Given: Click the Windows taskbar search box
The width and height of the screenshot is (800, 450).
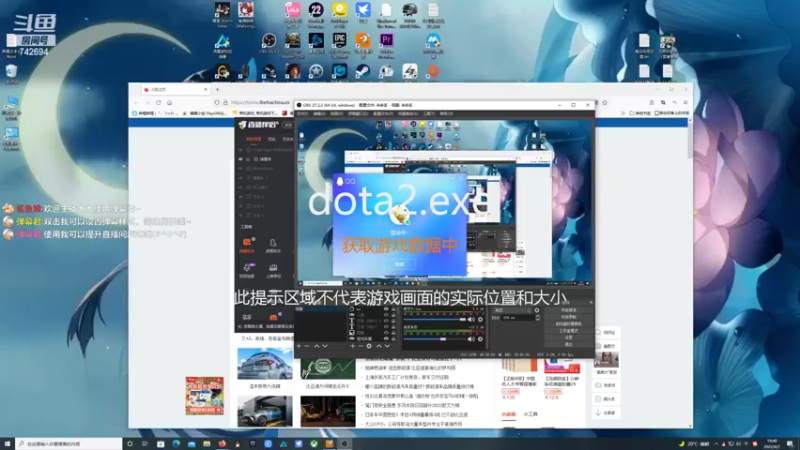Looking at the screenshot, I should (69, 444).
